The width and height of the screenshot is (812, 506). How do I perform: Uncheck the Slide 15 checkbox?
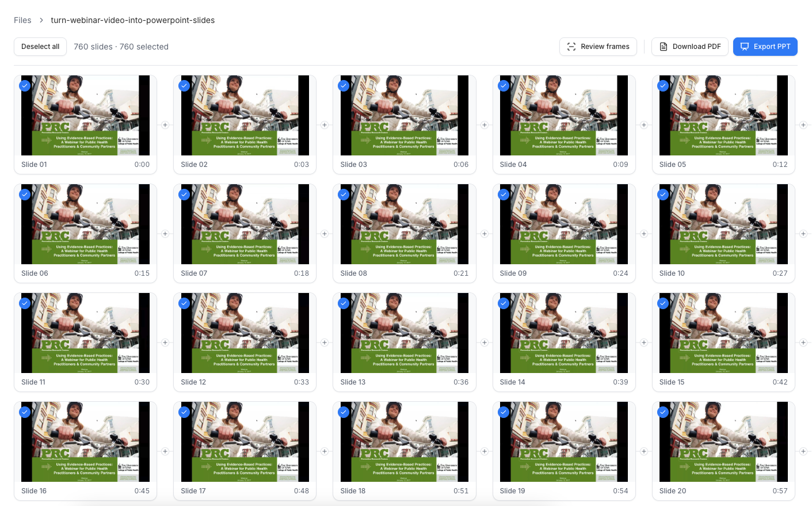pos(663,303)
